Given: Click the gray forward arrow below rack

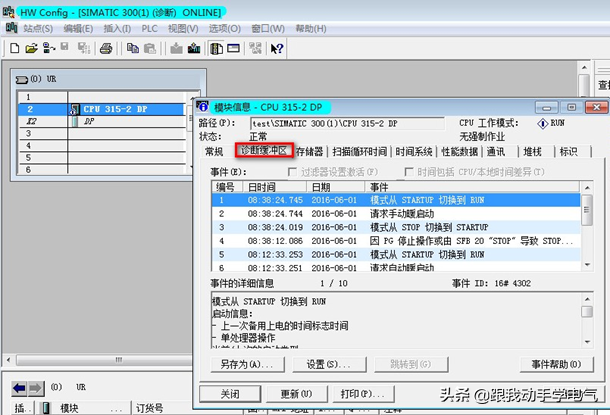Looking at the screenshot, I should (x=35, y=388).
